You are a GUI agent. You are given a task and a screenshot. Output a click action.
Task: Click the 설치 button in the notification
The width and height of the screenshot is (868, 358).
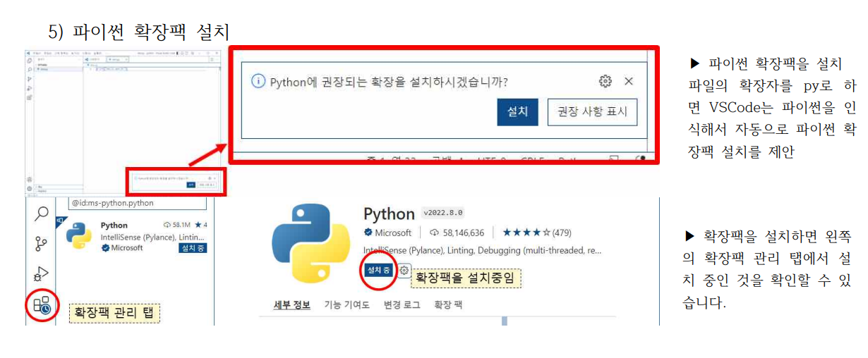coord(518,112)
